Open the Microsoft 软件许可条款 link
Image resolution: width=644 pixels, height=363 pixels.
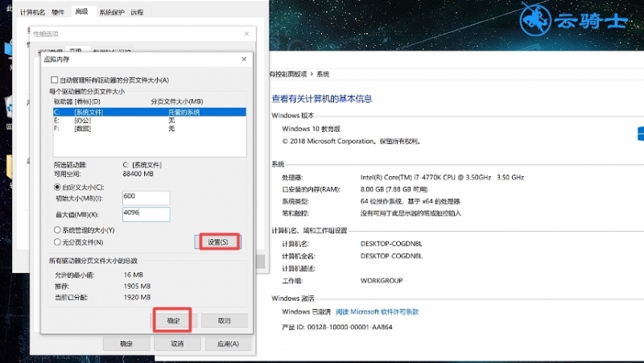[377, 311]
